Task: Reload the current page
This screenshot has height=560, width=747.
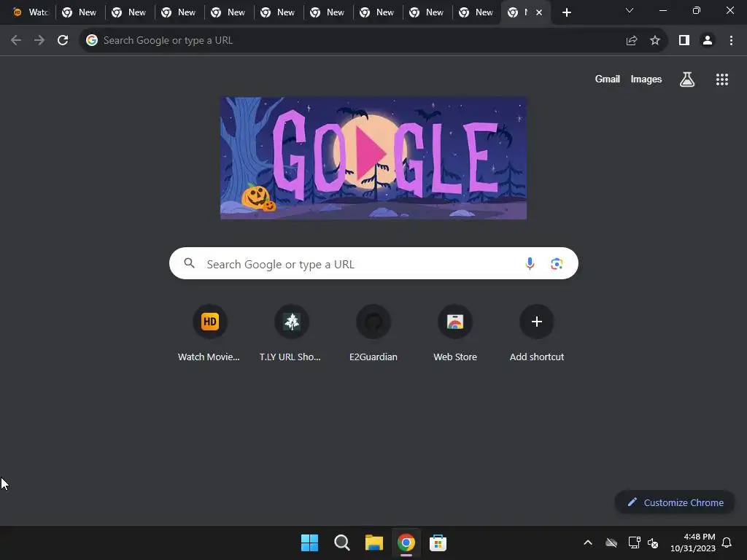Action: tap(63, 41)
